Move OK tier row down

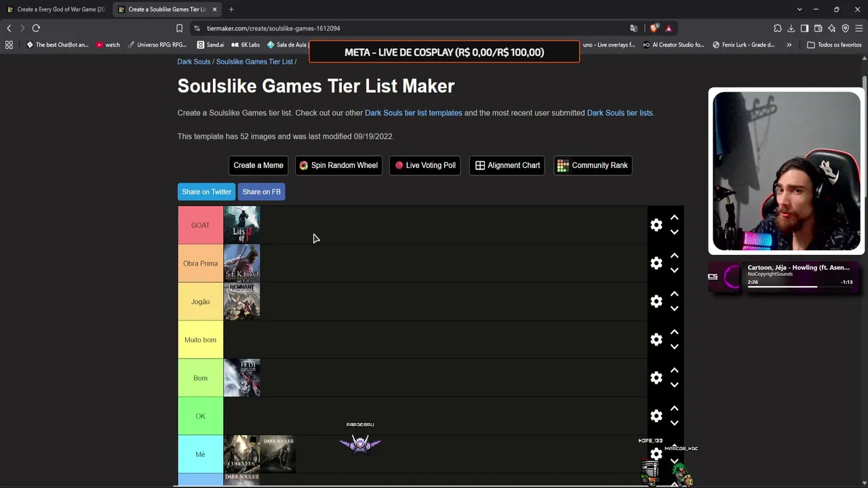[674, 423]
